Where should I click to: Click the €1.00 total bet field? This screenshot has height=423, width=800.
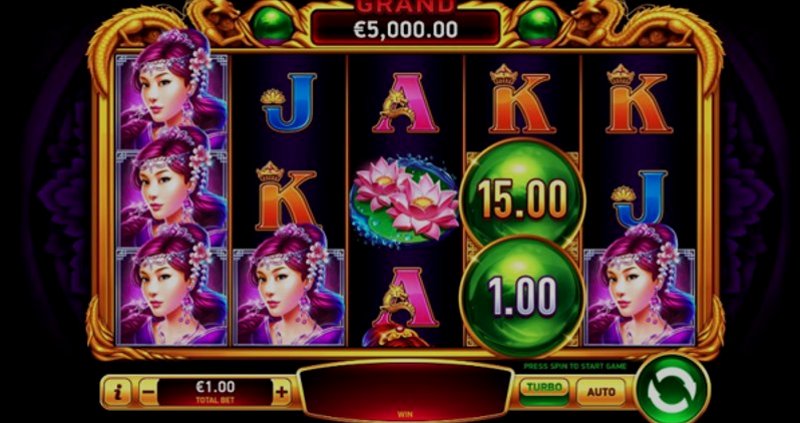pos(215,391)
